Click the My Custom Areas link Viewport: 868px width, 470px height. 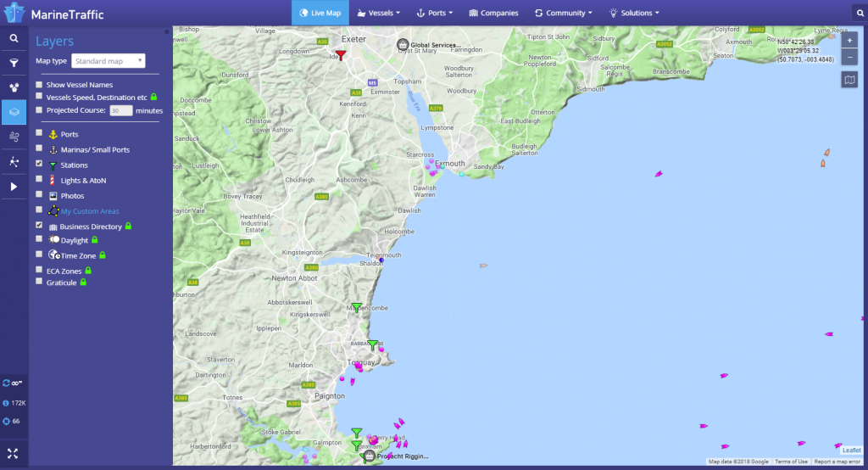coord(90,211)
